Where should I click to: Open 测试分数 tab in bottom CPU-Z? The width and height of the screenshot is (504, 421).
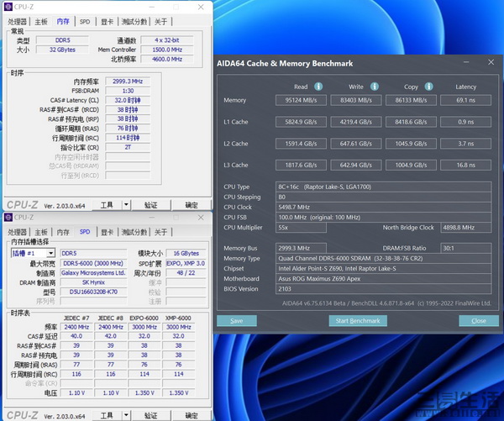tap(134, 232)
